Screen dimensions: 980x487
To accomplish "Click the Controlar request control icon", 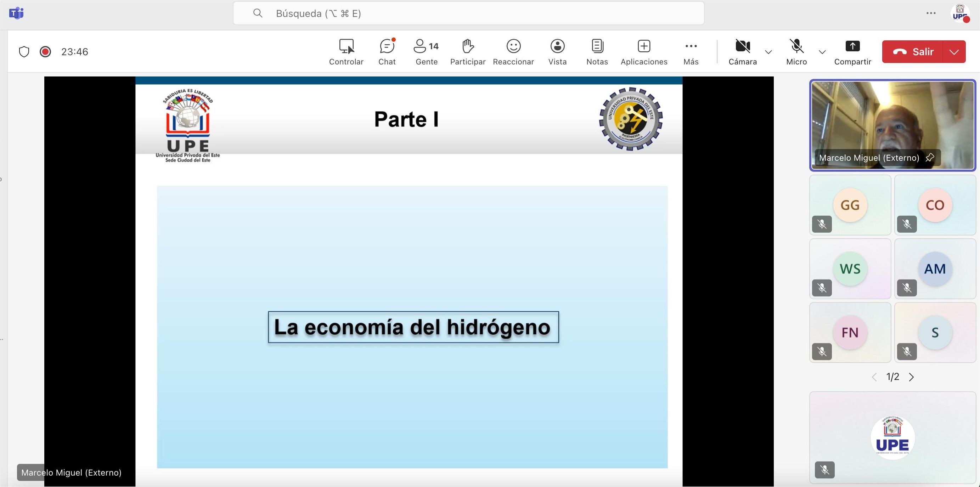I will 346,46.
